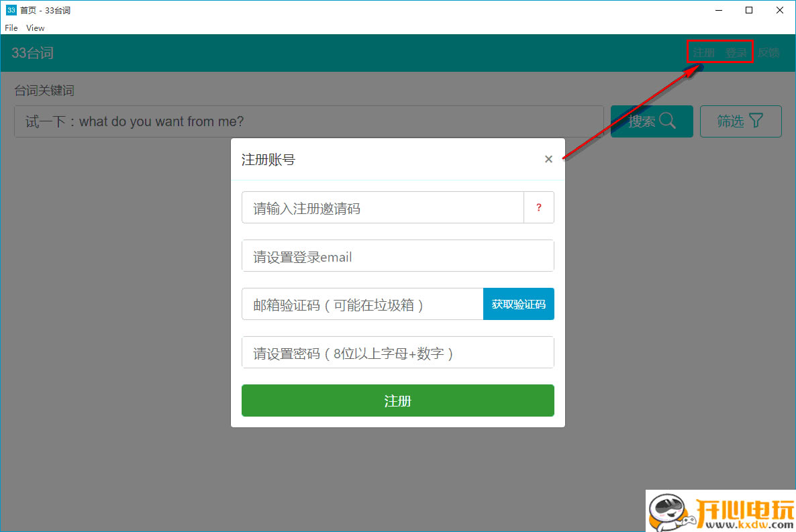796x532 pixels.
Task: Click the red question mark help icon
Action: click(x=538, y=207)
